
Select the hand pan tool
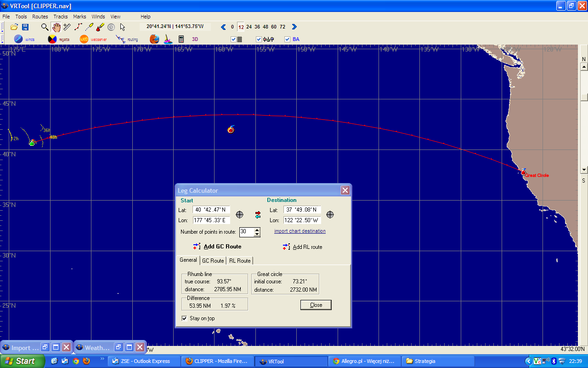56,27
